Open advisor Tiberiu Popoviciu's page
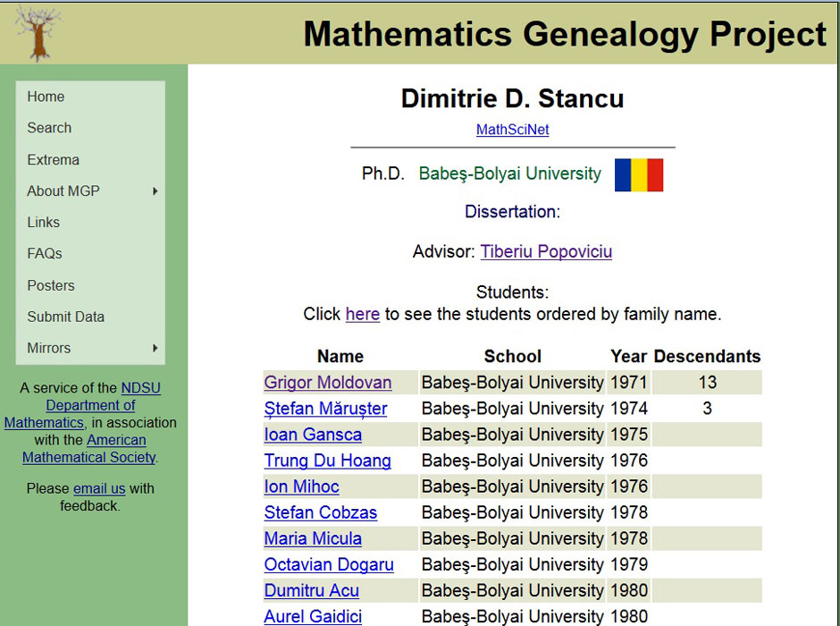Image resolution: width=840 pixels, height=626 pixels. pyautogui.click(x=546, y=251)
